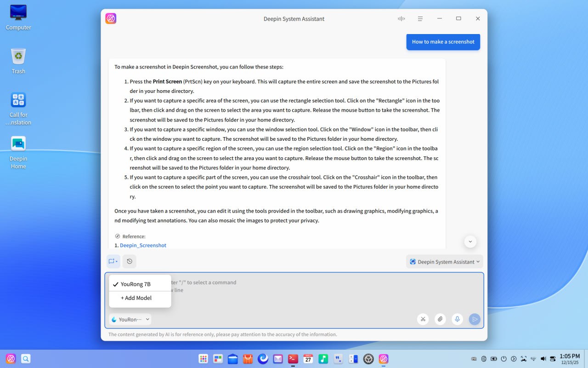Open the AI assistant icon at dock's left end
Screen dimensions: 588x368
click(11, 359)
